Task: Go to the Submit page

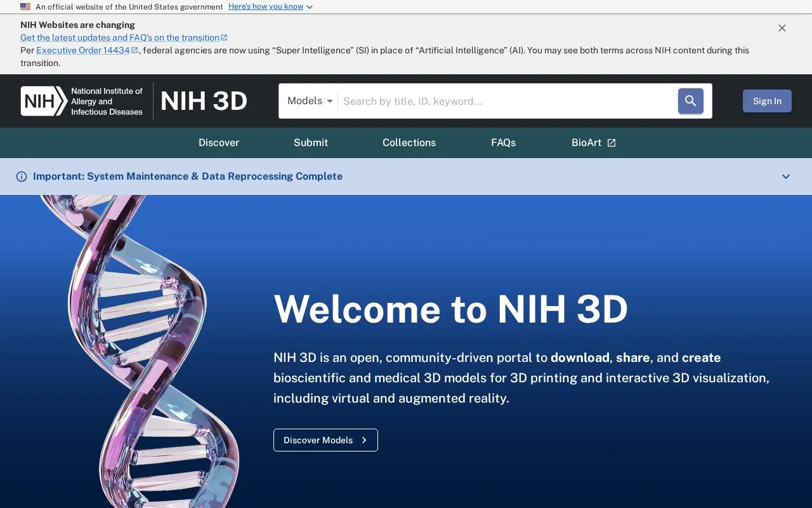Action: (x=311, y=143)
